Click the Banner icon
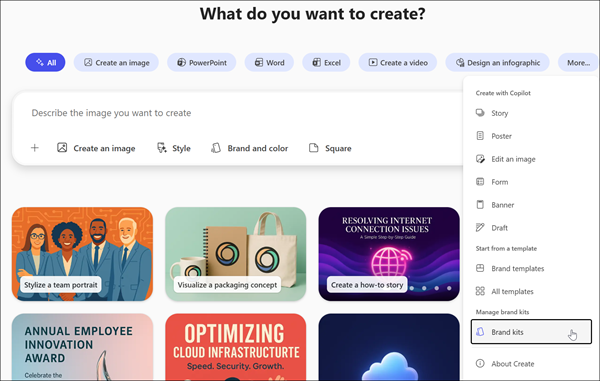The height and width of the screenshot is (381, 600). click(480, 205)
